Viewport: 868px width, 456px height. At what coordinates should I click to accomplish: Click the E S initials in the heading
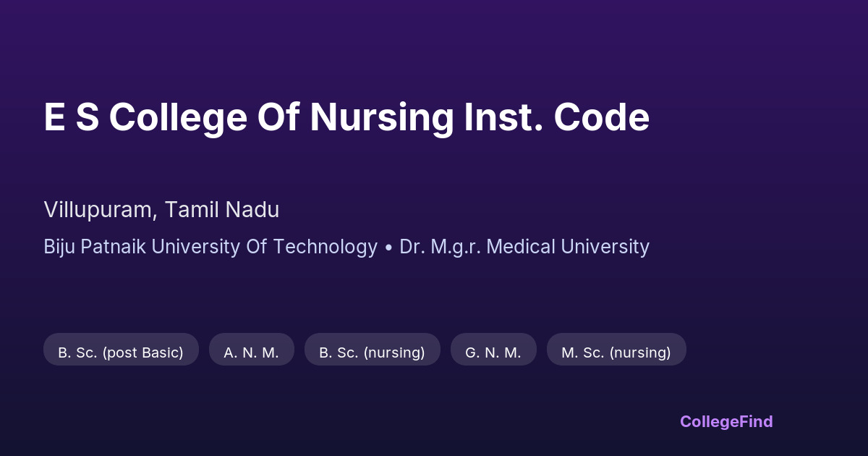point(72,117)
